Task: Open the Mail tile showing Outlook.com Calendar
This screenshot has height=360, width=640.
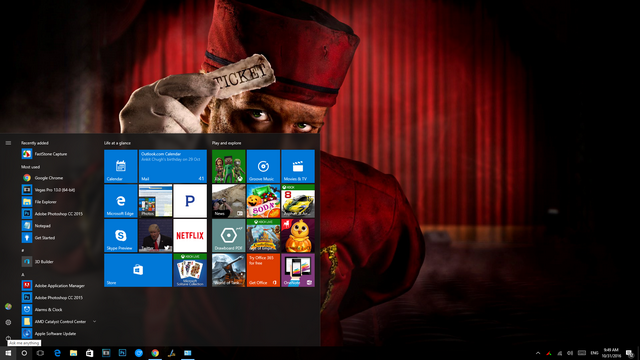Action: (x=173, y=166)
